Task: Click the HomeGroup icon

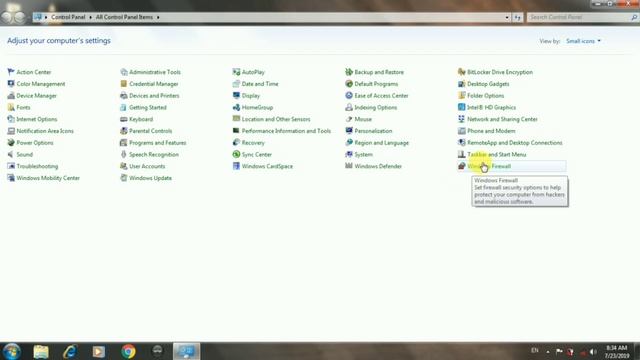Action: [x=236, y=107]
